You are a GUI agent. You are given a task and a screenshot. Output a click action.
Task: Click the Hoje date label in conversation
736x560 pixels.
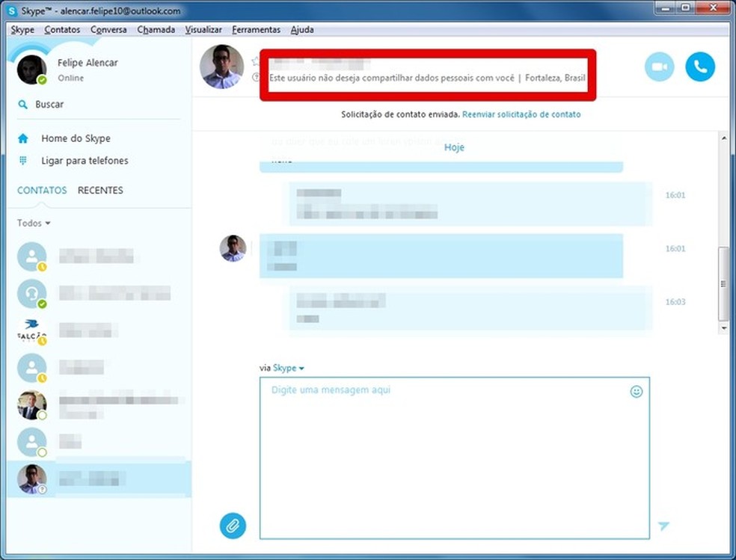(x=454, y=147)
